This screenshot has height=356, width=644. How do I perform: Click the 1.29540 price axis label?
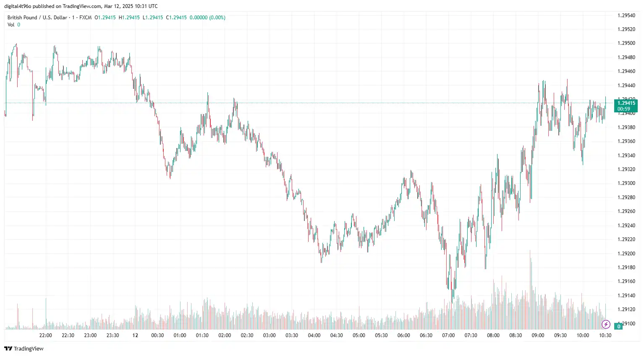coord(626,16)
